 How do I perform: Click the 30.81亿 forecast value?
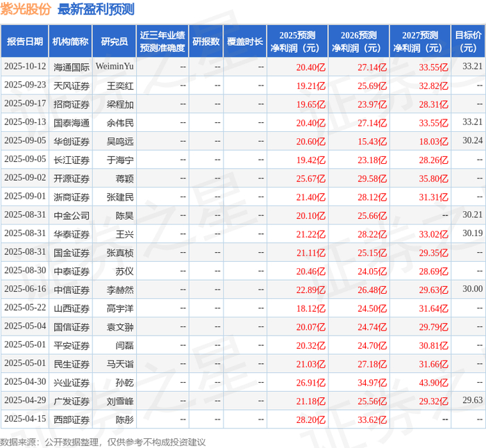(434, 346)
